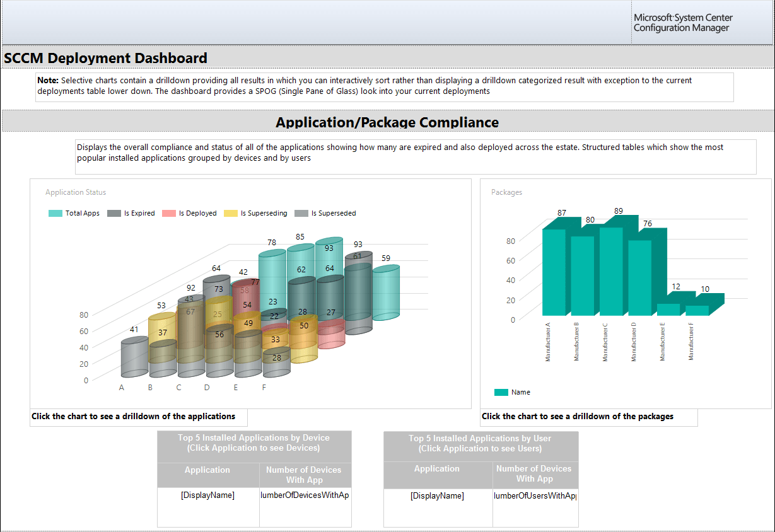Screen dimensions: 775x532
Task: Click the Name legend swatch under Packages chart
Action: (501, 393)
